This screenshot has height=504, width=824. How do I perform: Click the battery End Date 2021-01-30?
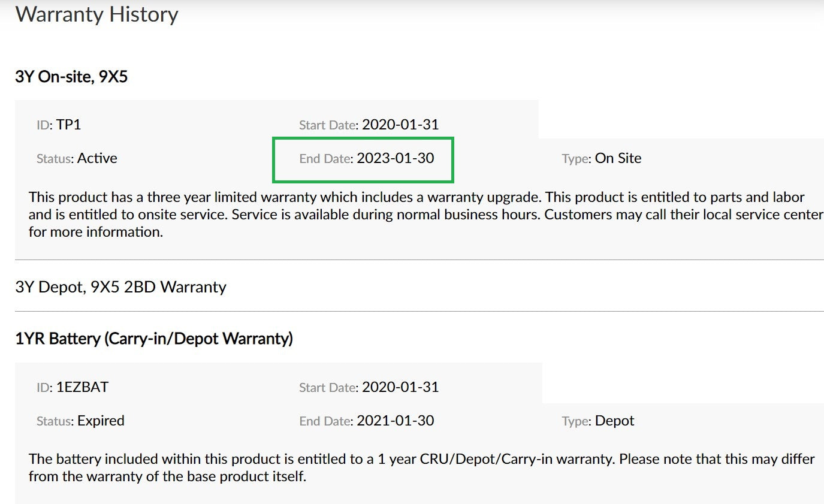[x=396, y=421]
